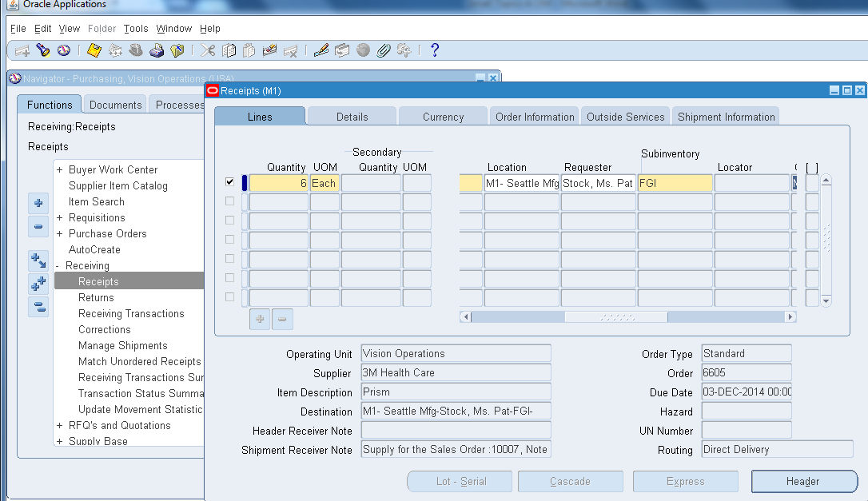The image size is (868, 501).
Task: Click the Quantity field showing 6
Action: [278, 183]
